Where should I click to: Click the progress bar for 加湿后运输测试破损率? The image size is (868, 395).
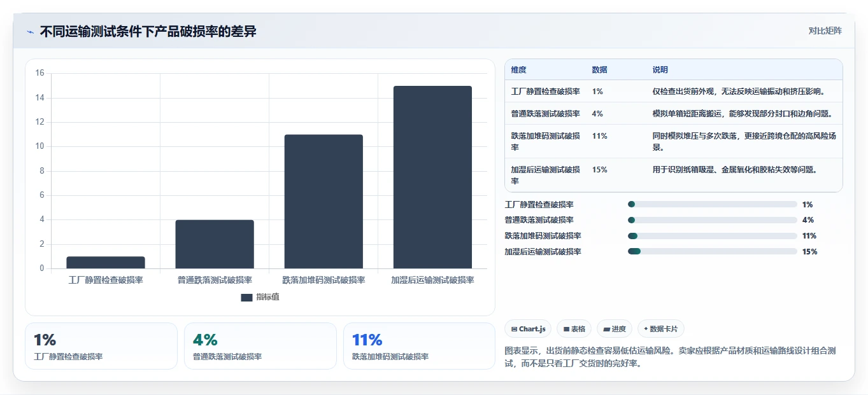point(712,252)
